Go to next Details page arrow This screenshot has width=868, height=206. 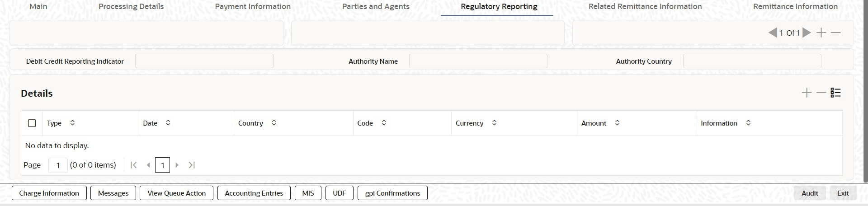(177, 165)
